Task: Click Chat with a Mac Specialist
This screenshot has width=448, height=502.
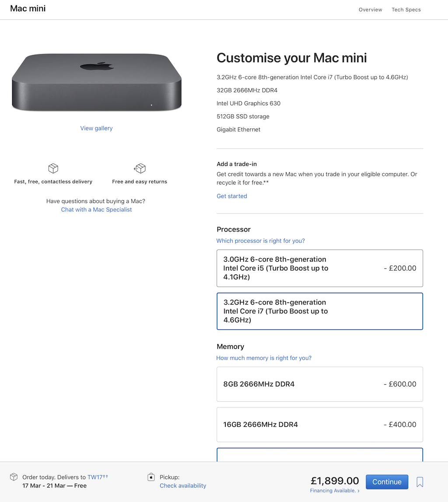Action: point(96,210)
